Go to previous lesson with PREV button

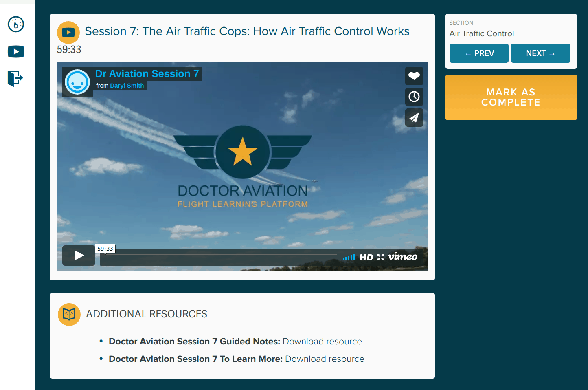[479, 53]
